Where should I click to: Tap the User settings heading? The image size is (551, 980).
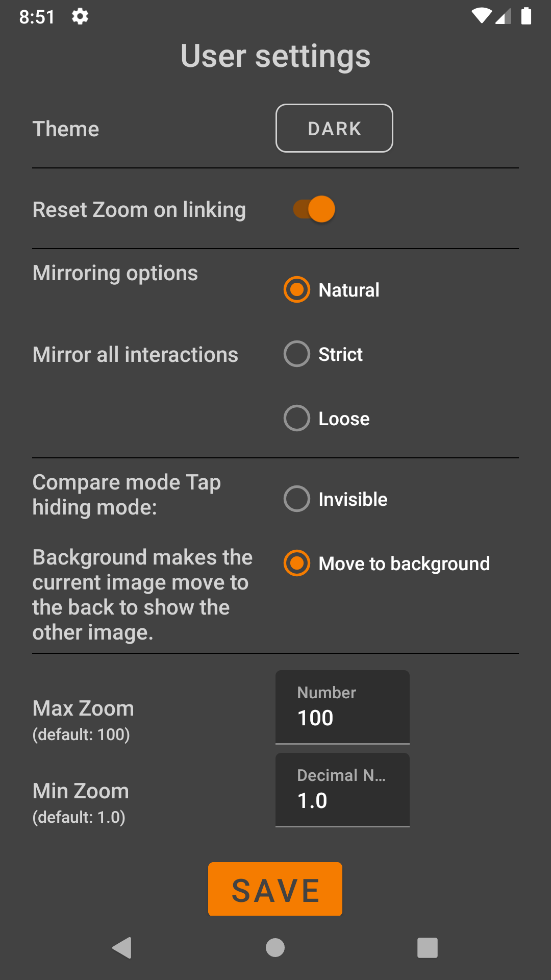(x=275, y=56)
